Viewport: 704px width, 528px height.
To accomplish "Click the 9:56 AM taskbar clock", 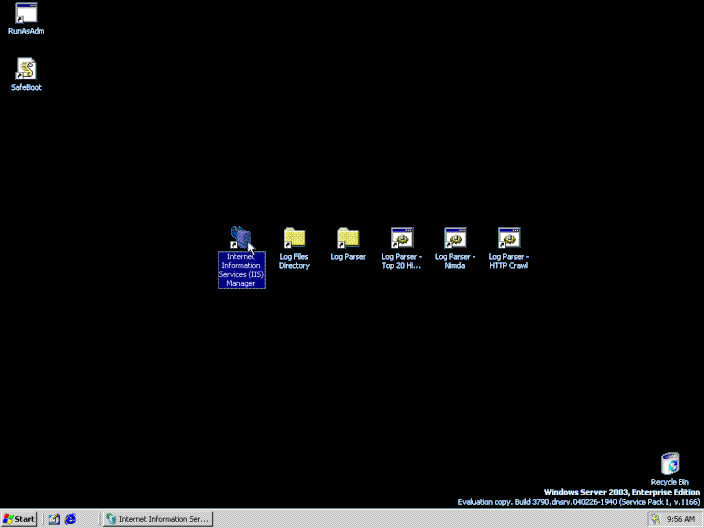I will pos(681,519).
